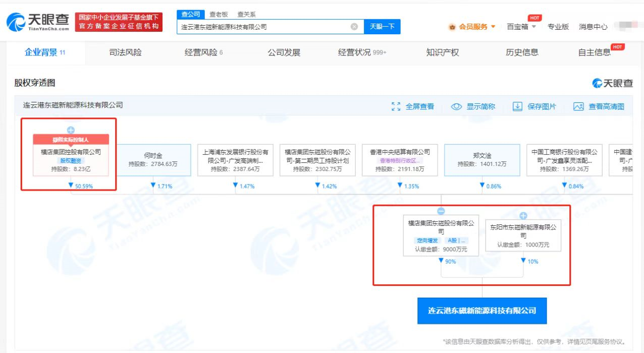This screenshot has height=353, width=644.
Task: Clear the search box with the X icon
Action: coord(354,27)
